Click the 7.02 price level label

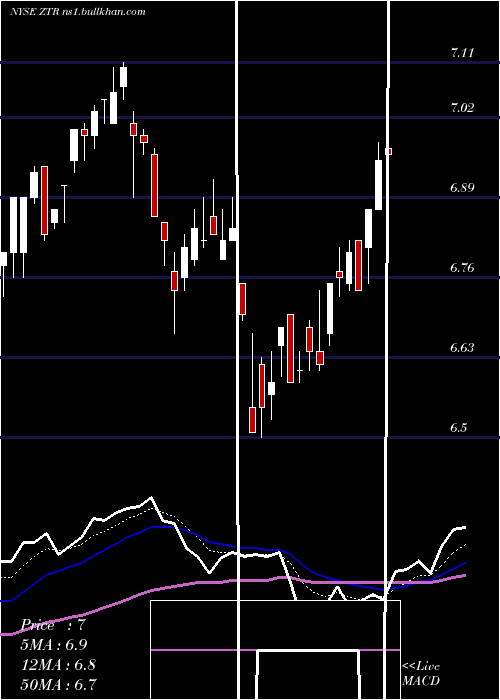[462, 108]
